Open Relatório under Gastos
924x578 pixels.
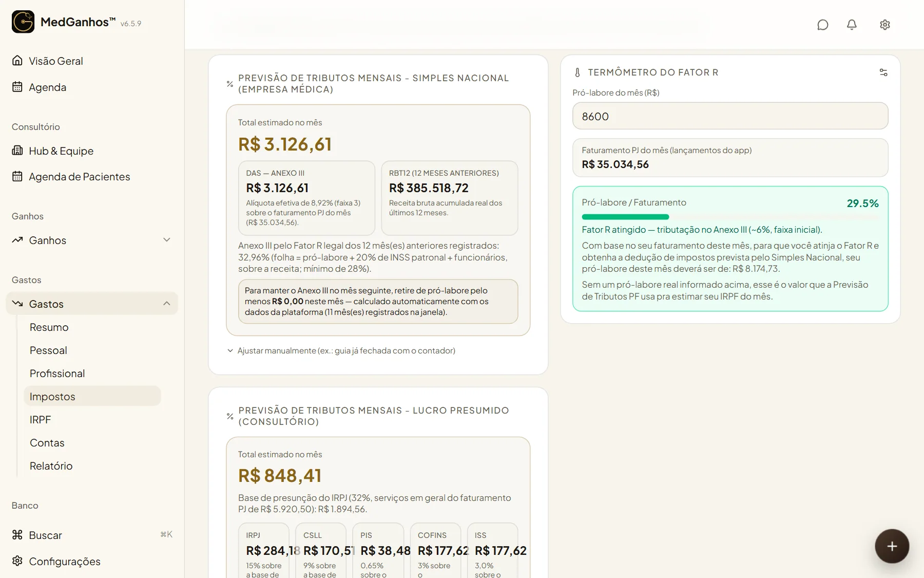(x=51, y=466)
